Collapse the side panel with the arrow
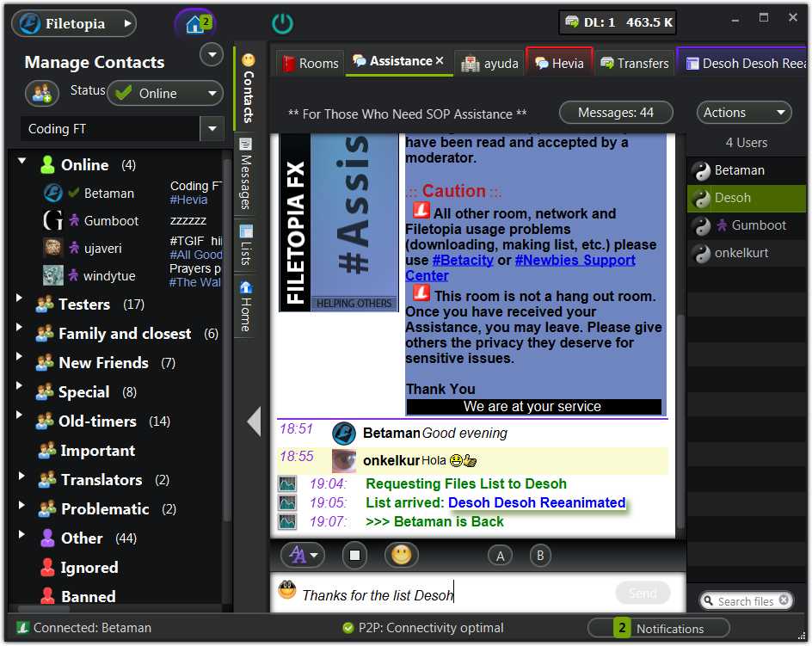Screen dimensions: 812x646 [254, 422]
